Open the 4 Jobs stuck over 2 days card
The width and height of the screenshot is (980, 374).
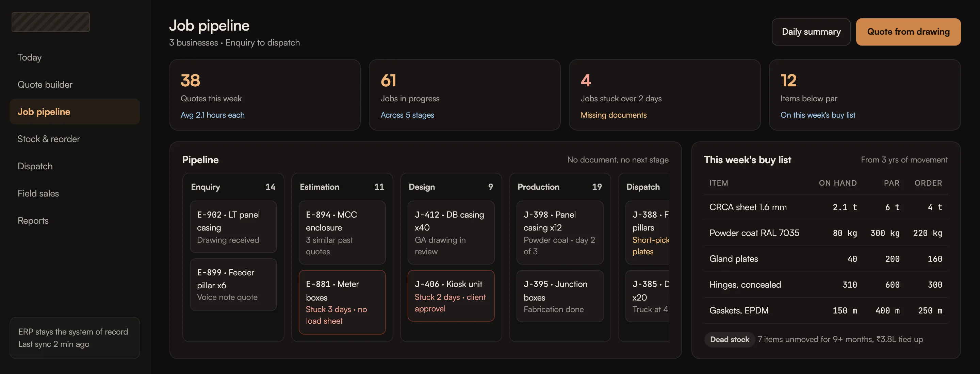point(665,95)
